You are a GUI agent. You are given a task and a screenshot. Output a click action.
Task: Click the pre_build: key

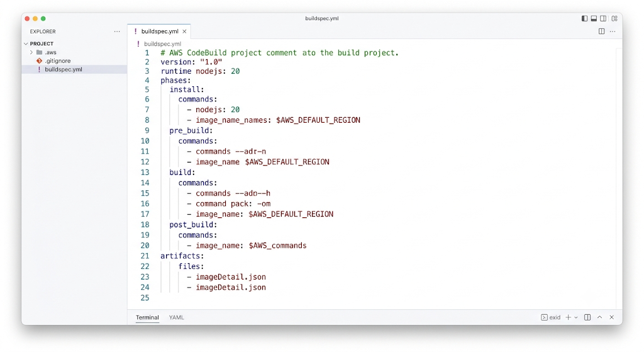pyautogui.click(x=191, y=130)
